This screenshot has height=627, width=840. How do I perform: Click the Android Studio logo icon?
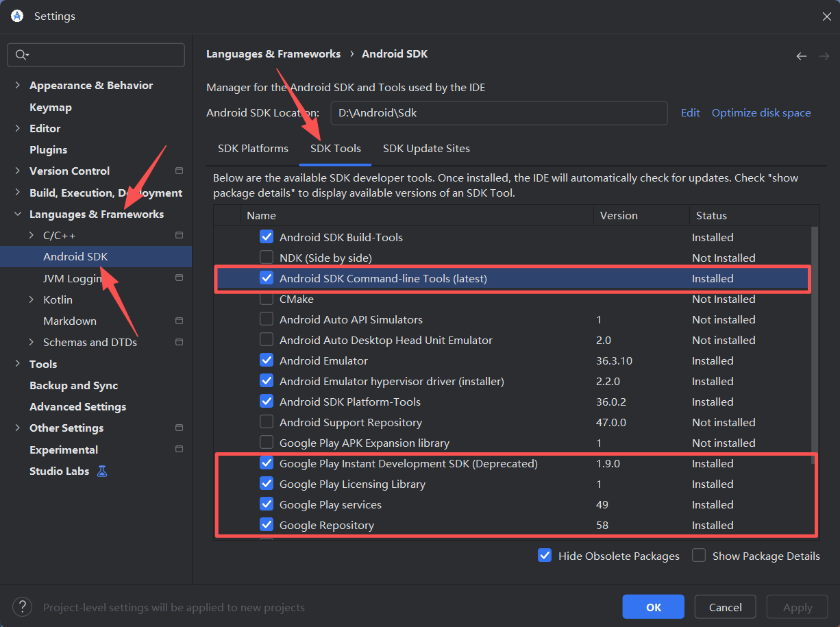17,16
